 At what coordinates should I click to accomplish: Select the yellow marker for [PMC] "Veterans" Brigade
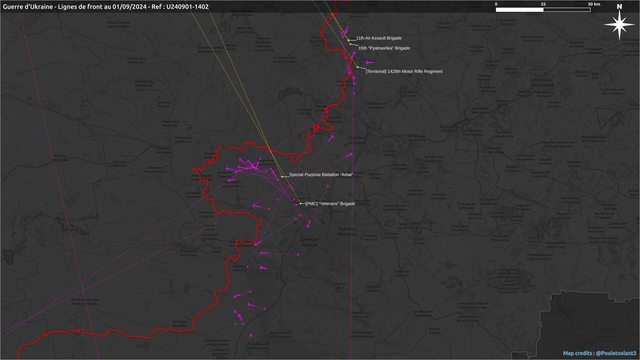point(301,203)
